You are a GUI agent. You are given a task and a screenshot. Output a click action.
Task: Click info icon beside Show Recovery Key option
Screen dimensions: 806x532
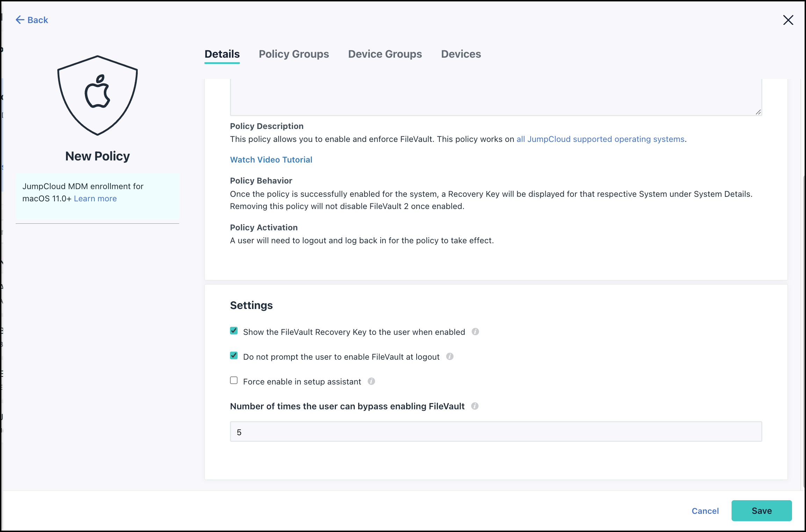[x=475, y=332]
